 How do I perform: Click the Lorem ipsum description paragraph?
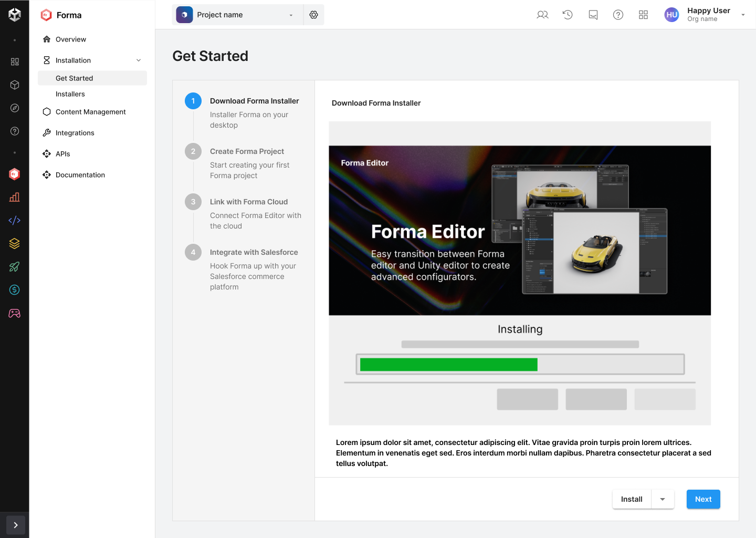tap(523, 453)
